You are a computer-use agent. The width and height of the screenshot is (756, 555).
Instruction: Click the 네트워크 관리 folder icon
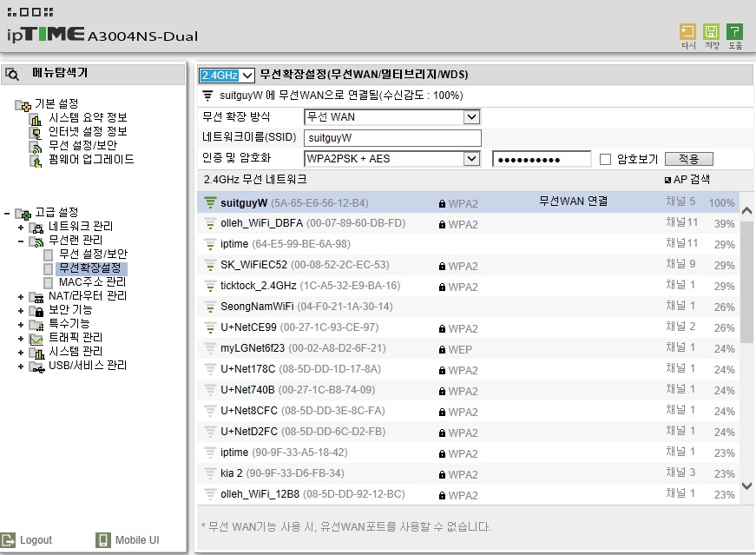36,228
